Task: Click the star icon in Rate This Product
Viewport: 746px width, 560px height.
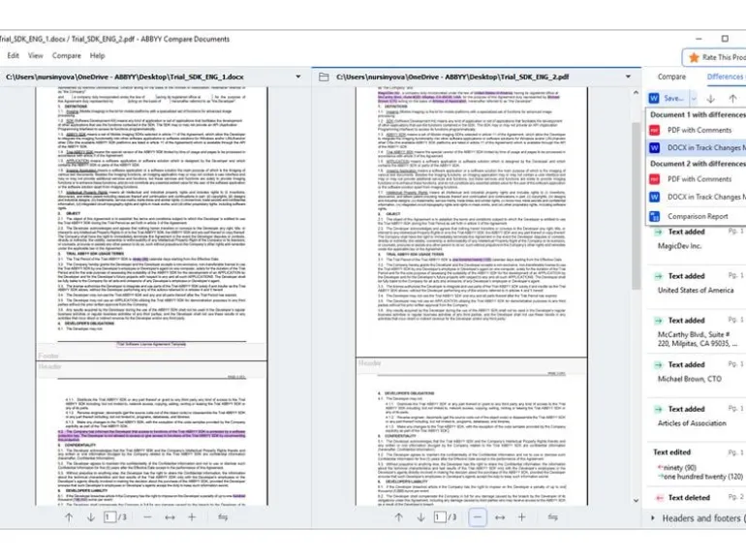Action: coord(694,57)
